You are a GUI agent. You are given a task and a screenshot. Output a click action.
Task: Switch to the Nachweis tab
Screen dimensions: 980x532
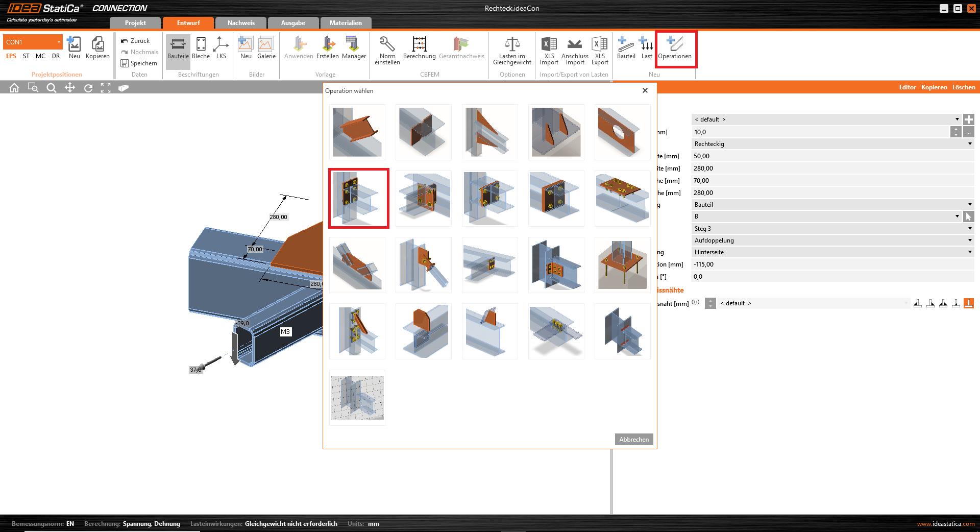[x=241, y=23]
